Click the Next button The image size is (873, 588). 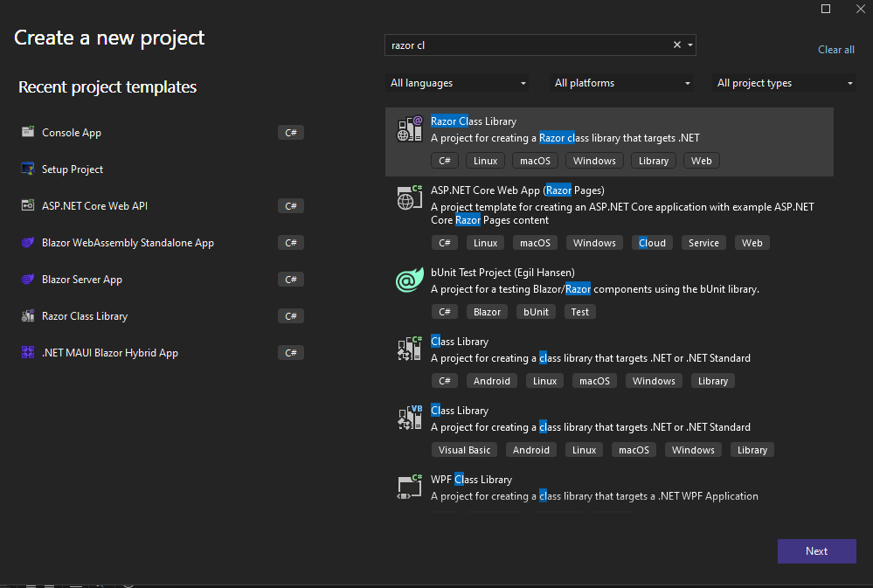817,550
